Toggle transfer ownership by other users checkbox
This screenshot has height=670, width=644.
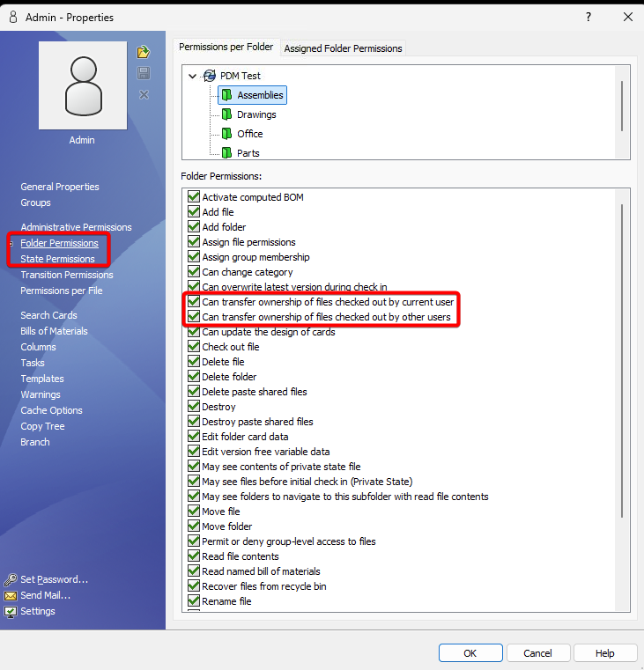coord(194,317)
